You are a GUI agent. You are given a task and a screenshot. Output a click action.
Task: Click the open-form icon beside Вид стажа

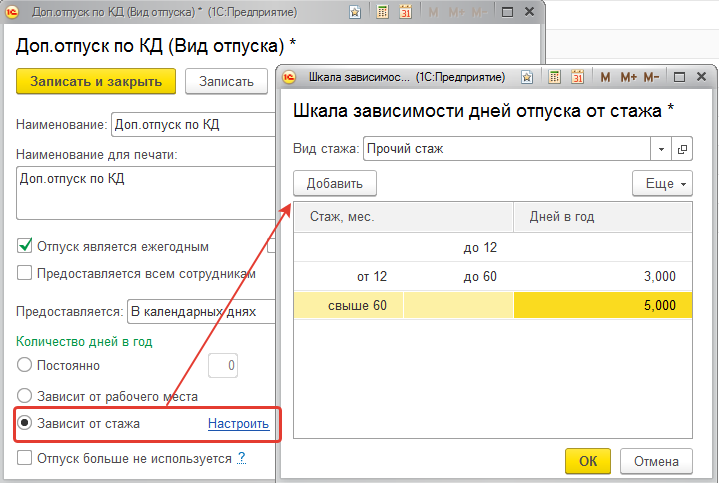683,149
